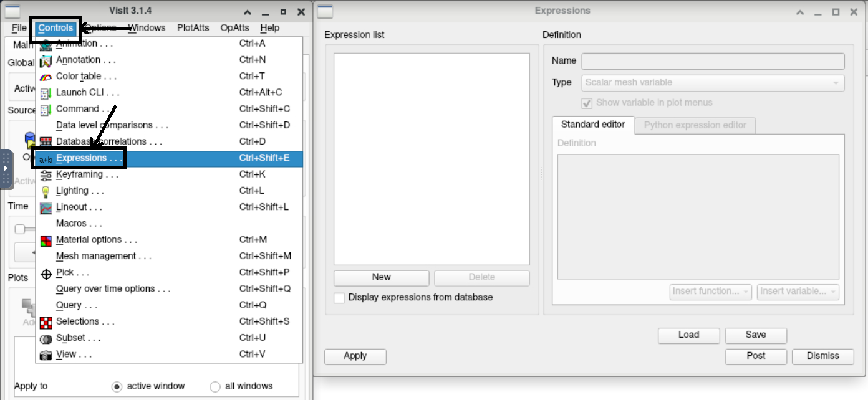The height and width of the screenshot is (400, 868).
Task: Open Lineout via its graph icon
Action: click(46, 207)
